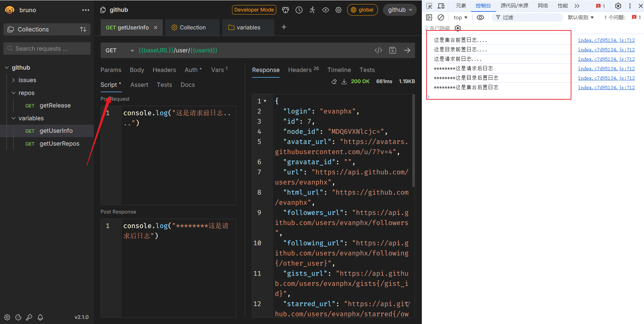Click the wrench icon in the sidebar footer

click(29, 317)
